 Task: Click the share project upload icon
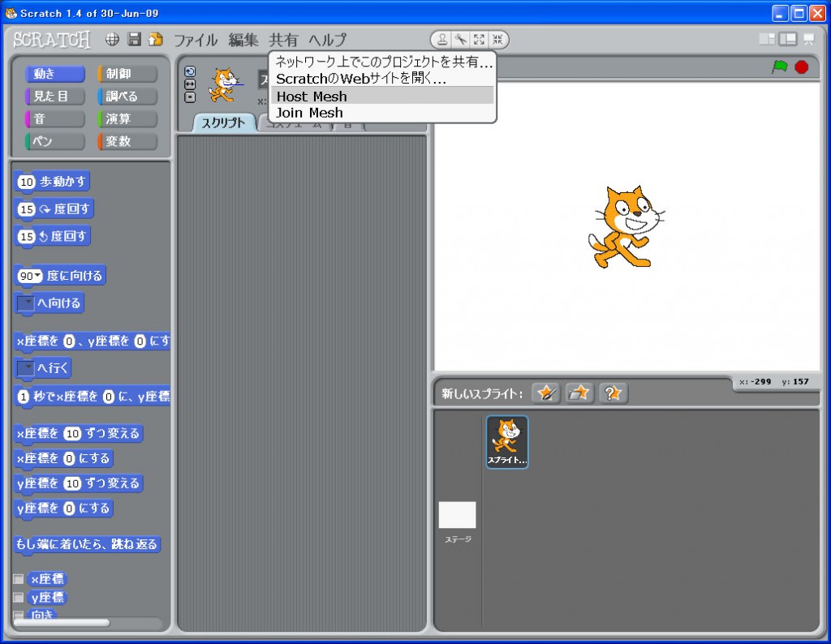pyautogui.click(x=155, y=39)
